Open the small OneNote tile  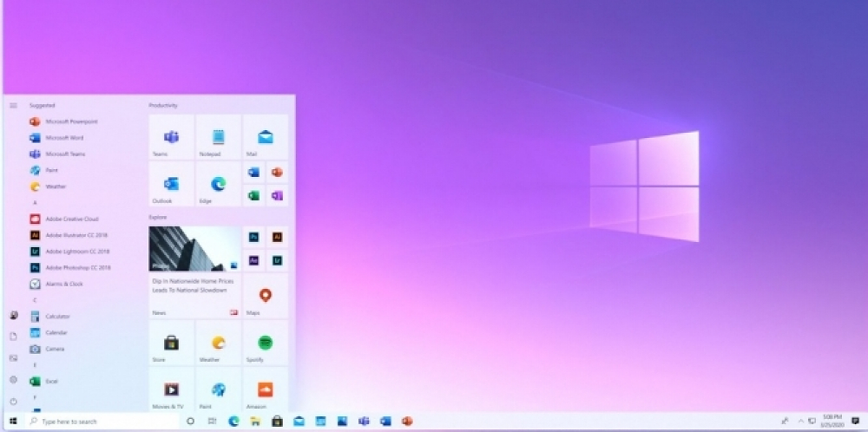[278, 196]
